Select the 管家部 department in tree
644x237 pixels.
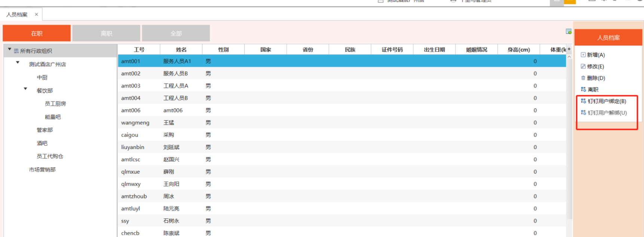click(45, 130)
